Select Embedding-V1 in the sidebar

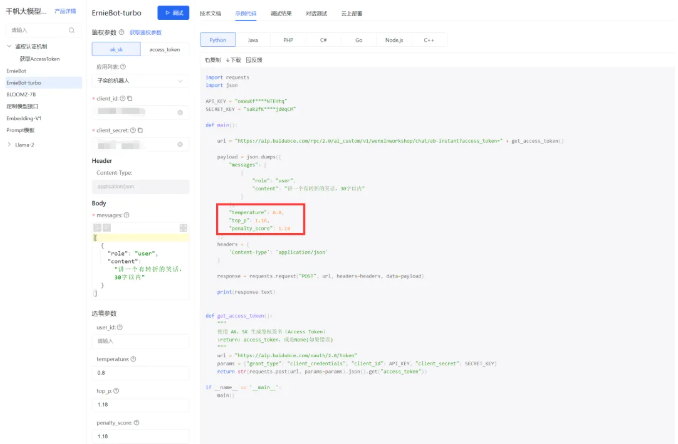click(x=24, y=118)
